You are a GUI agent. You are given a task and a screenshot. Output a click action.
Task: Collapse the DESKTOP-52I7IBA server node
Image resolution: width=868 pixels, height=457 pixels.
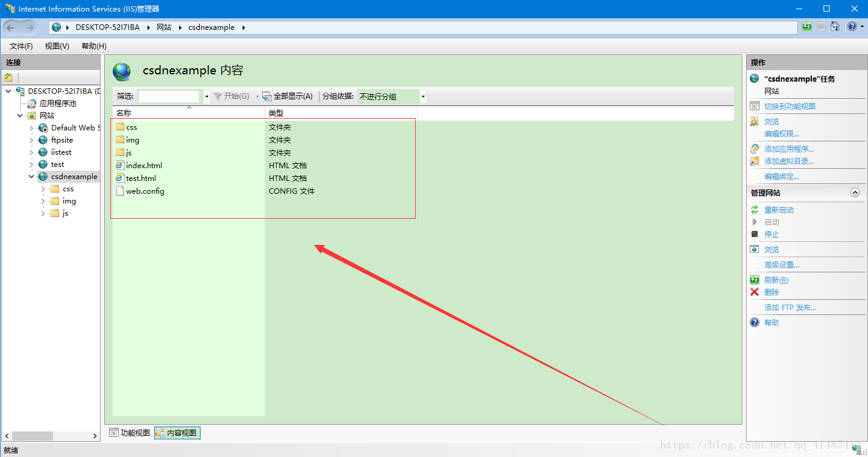8,91
